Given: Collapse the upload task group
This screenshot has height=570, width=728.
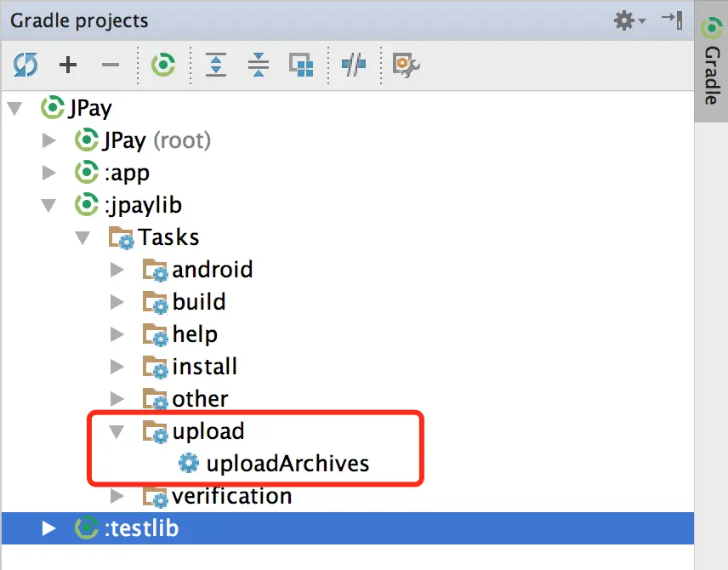Looking at the screenshot, I should tap(117, 431).
